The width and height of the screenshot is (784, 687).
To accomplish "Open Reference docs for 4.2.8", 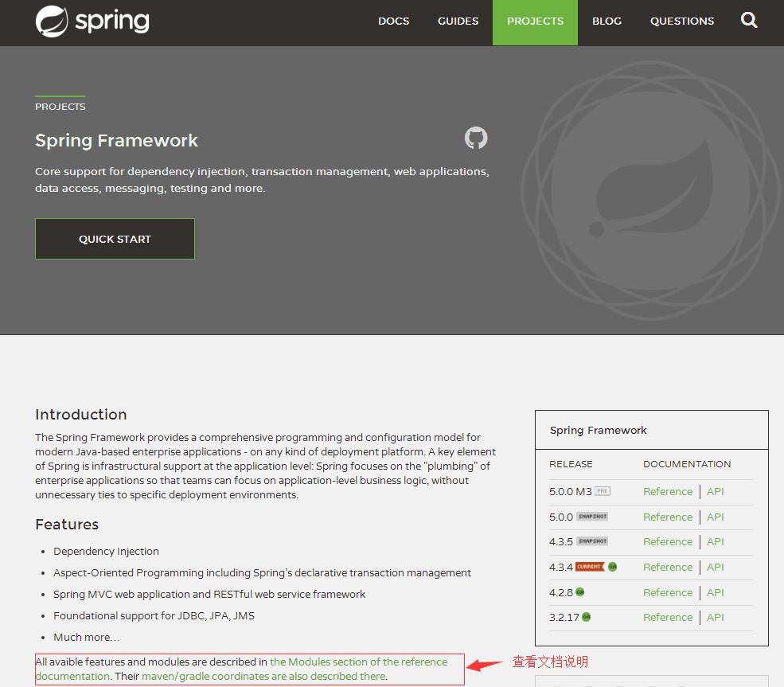I will coord(668,592).
